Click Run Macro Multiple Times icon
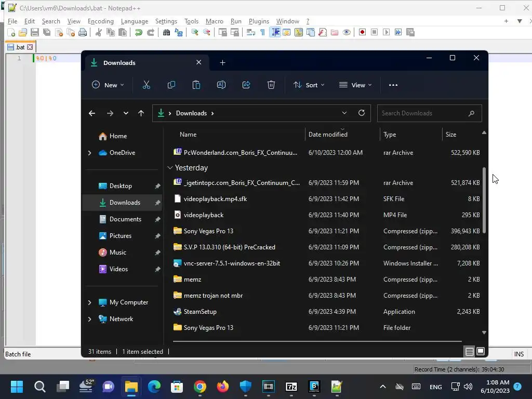This screenshot has width=532, height=399. pyautogui.click(x=398, y=32)
